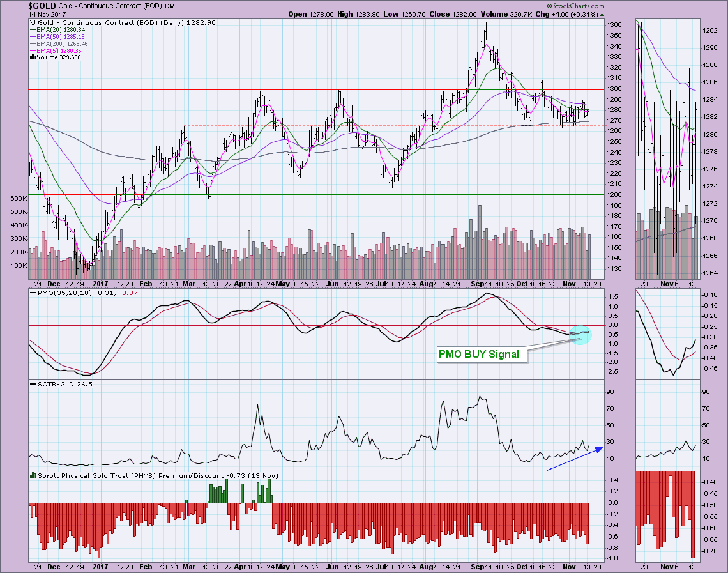This screenshot has width=728, height=573.
Task: Click the PMO(35,20,10) indicator label
Action: tap(84, 293)
